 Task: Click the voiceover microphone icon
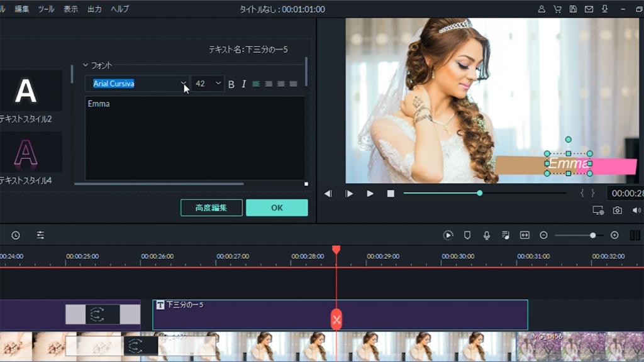point(486,235)
